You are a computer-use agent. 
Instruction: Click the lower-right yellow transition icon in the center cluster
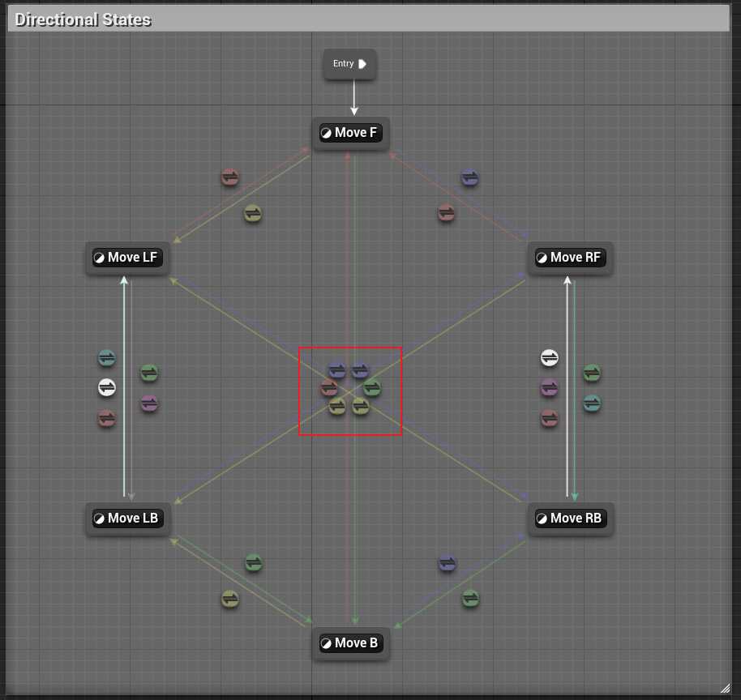(361, 406)
